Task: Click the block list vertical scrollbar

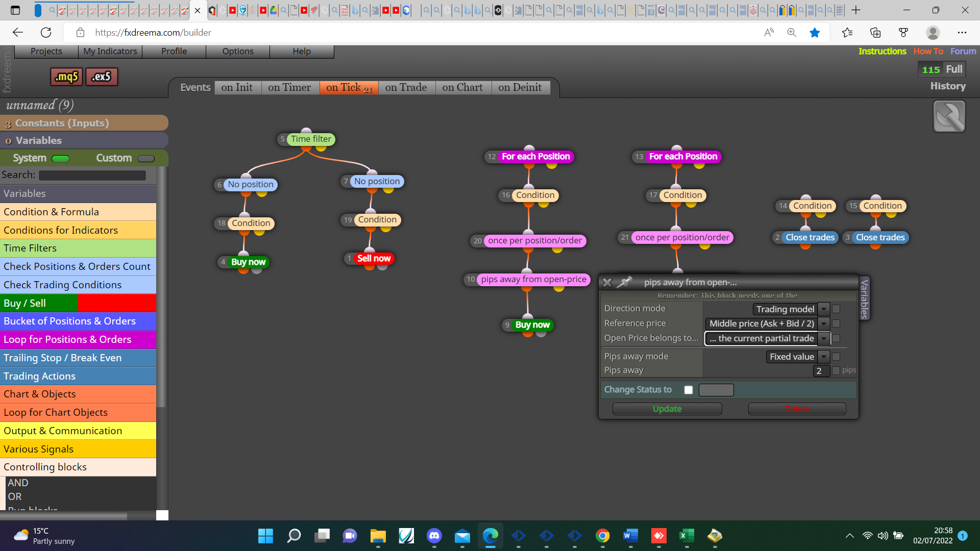Action: 162,286
